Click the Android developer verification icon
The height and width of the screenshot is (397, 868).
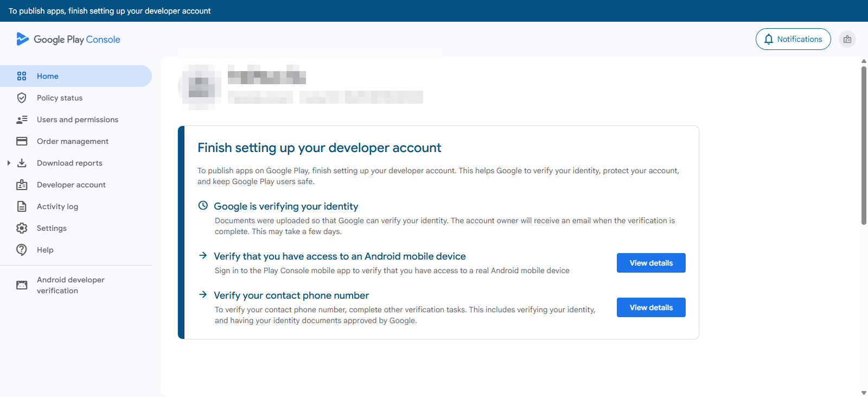(22, 285)
